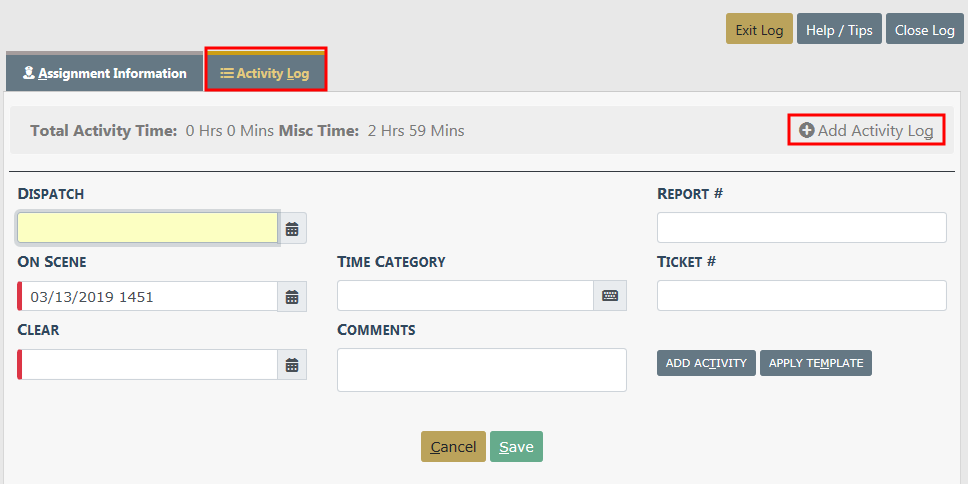
Task: Open the Clear date calendar picker
Action: click(292, 365)
